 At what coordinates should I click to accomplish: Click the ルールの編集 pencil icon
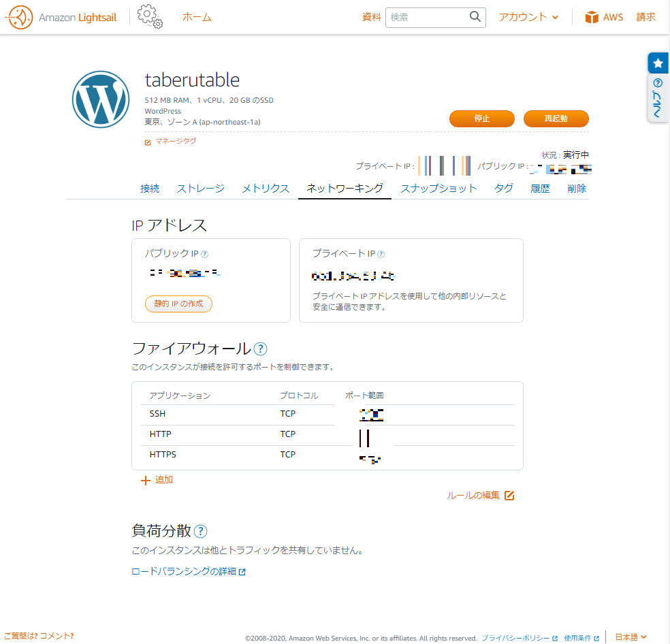coord(509,496)
